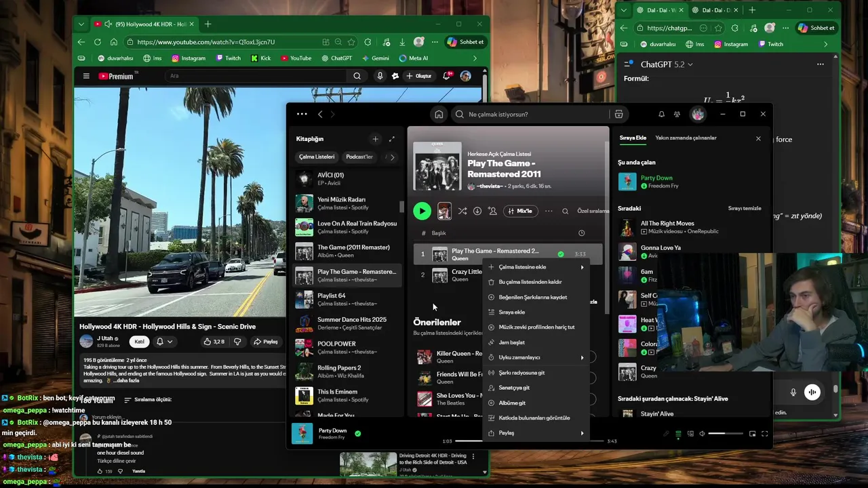Toggle saved checkmark on Play The Game track
868x488 pixels.
(560, 254)
